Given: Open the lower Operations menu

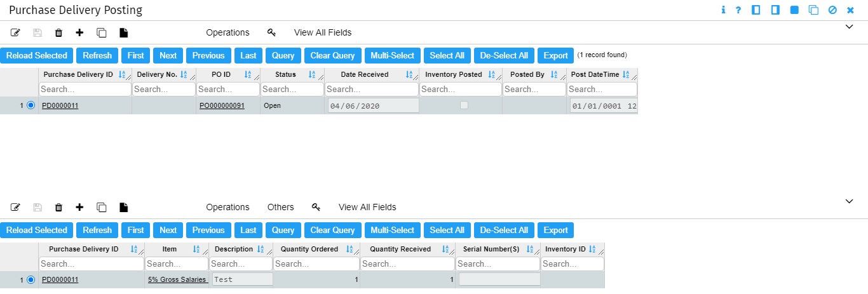Looking at the screenshot, I should 227,207.
